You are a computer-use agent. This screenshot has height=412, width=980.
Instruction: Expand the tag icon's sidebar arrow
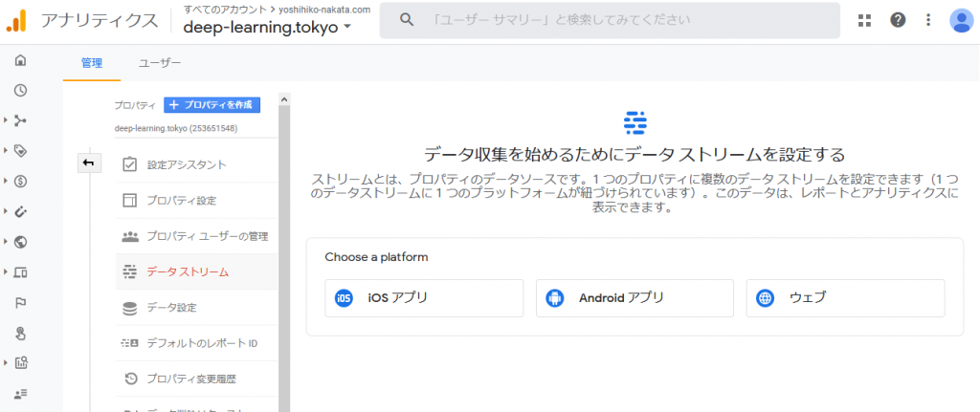click(5, 150)
